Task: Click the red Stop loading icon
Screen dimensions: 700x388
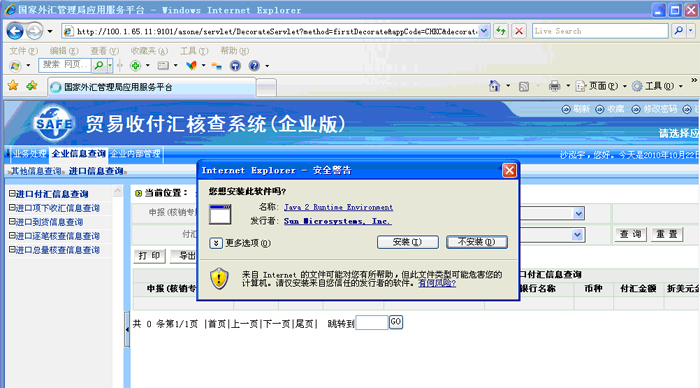Action: point(519,31)
